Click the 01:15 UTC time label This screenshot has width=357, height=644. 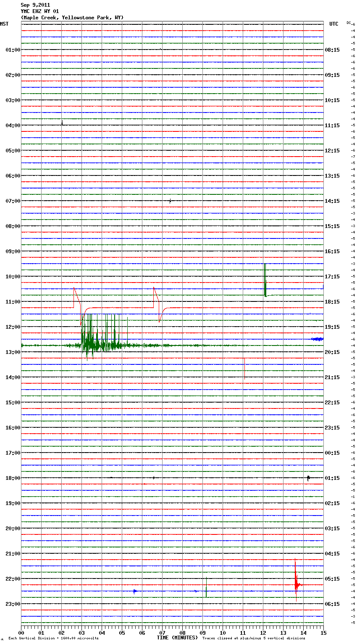pyautogui.click(x=332, y=478)
